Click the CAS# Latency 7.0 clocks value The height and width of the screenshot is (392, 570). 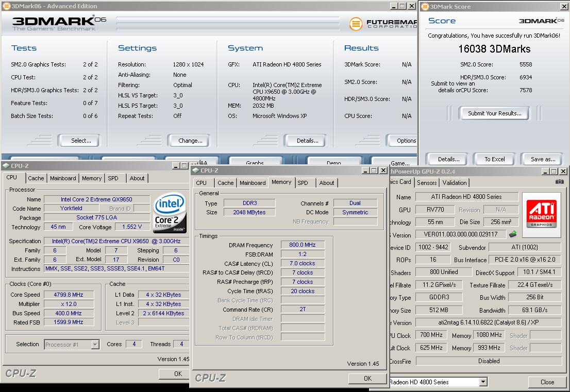[x=303, y=263]
